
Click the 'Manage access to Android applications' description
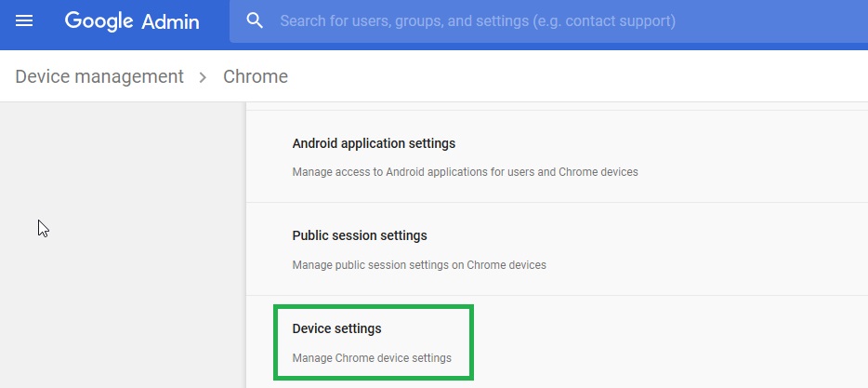(x=465, y=172)
